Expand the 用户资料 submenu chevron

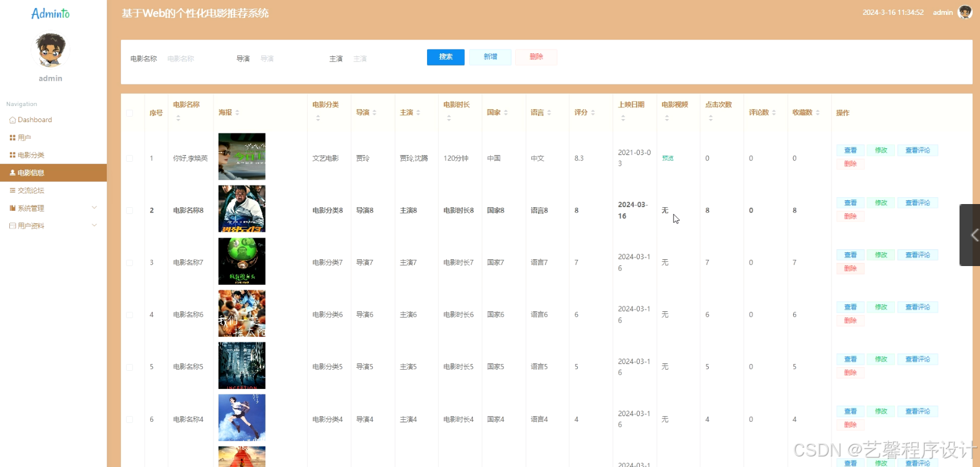pyautogui.click(x=94, y=225)
